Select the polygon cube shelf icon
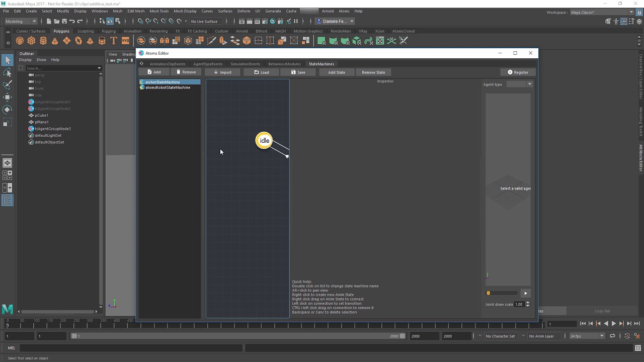This screenshot has width=644, height=362. click(x=31, y=41)
